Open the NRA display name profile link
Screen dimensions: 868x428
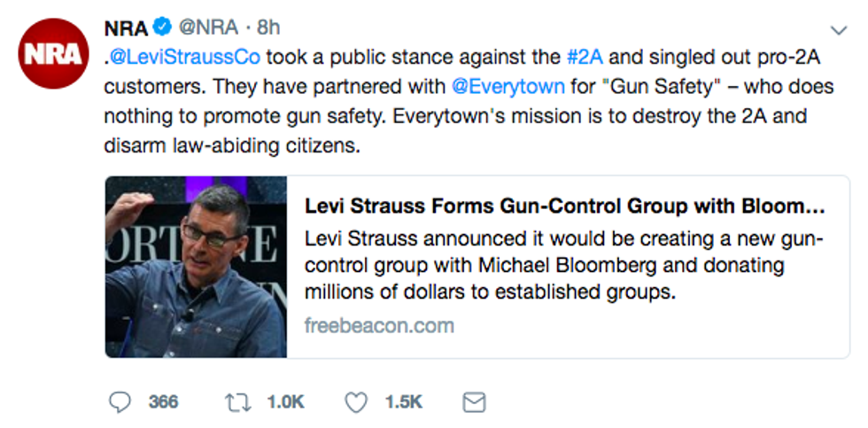(126, 28)
